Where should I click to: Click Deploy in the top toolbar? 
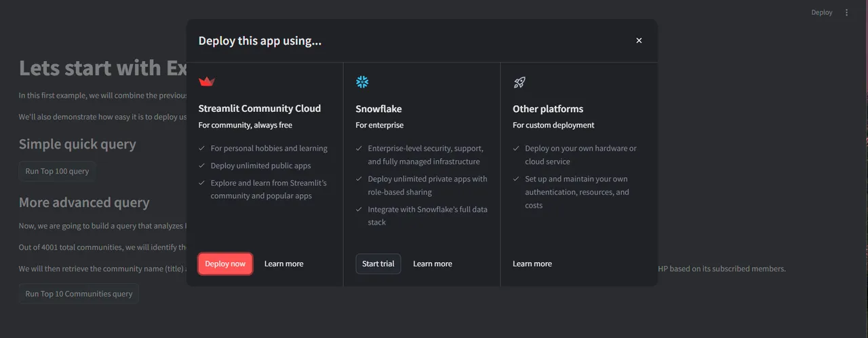tap(822, 12)
